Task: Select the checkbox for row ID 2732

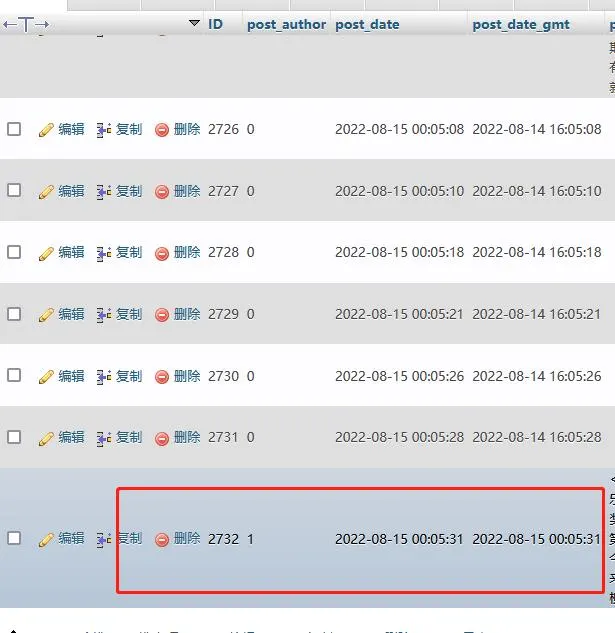Action: point(14,538)
